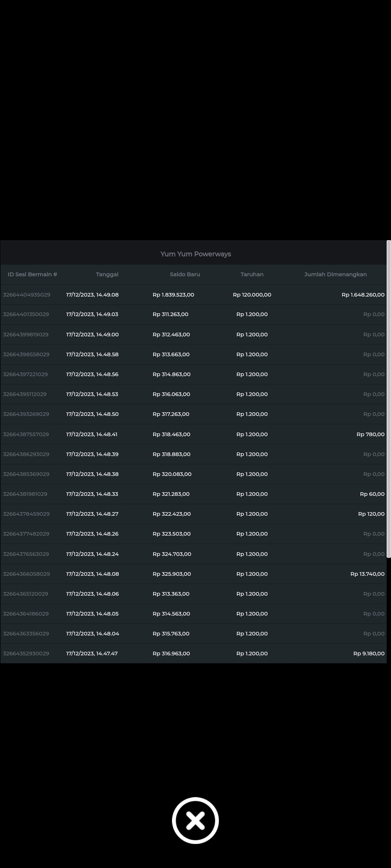Click the Rp 1.648.260,00 winning amount
Image resolution: width=391 pixels, height=868 pixels.
pyautogui.click(x=363, y=295)
